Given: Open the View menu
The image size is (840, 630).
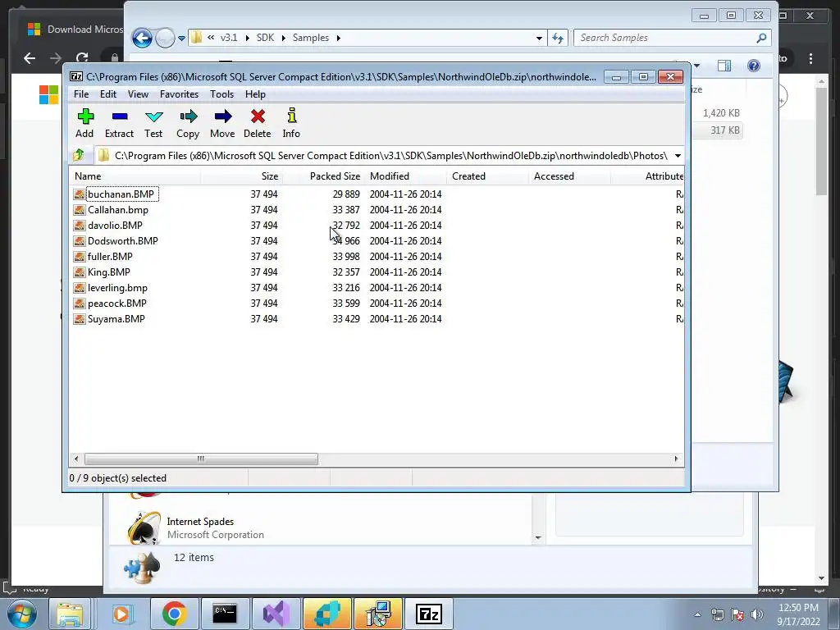Looking at the screenshot, I should coord(138,94).
